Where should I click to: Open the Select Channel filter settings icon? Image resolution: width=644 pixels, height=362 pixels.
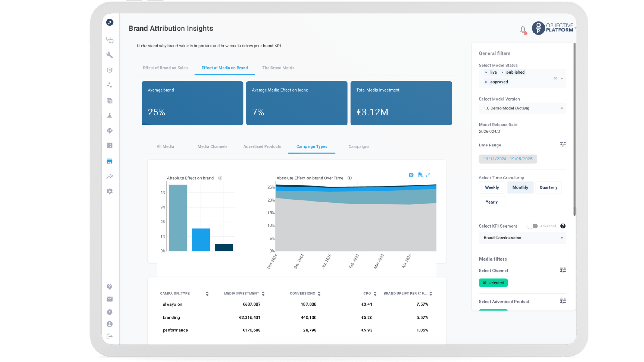563,270
